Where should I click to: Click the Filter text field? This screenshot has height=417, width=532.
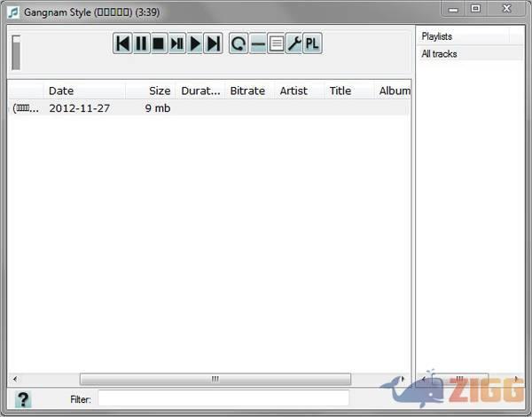(223, 398)
